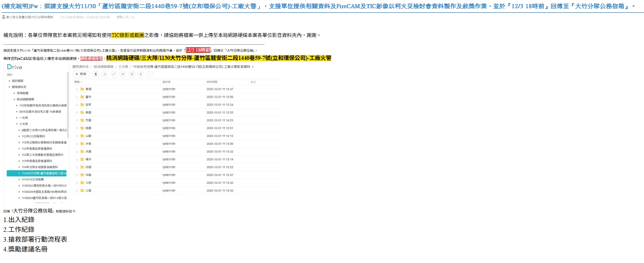The image size is (644, 263).
Task: Toggle star on the 大園 folder
Action: pyautogui.click(x=77, y=152)
